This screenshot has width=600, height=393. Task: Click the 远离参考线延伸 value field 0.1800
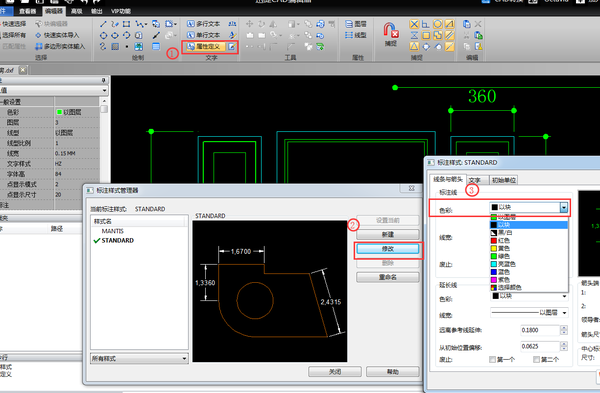tap(540, 330)
